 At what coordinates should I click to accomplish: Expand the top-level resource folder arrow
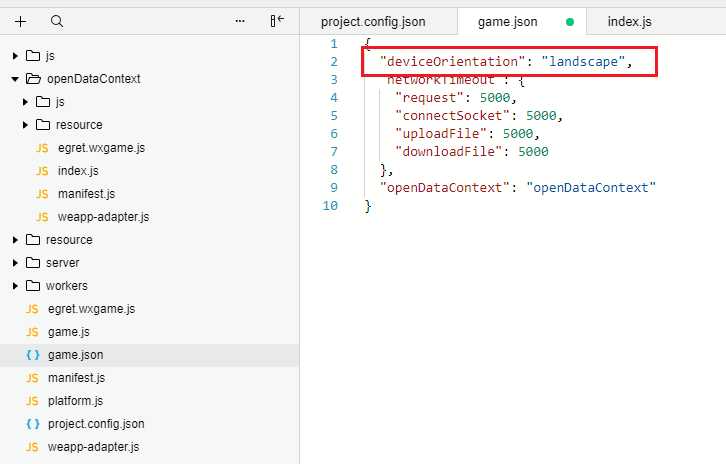tap(15, 240)
